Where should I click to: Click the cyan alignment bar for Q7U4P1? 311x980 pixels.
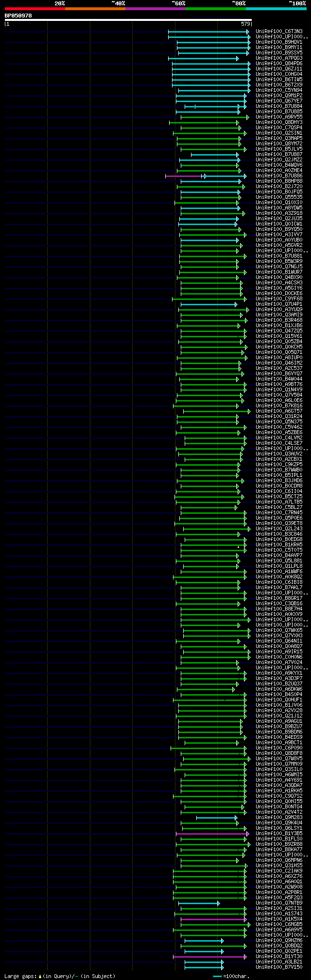point(209,304)
